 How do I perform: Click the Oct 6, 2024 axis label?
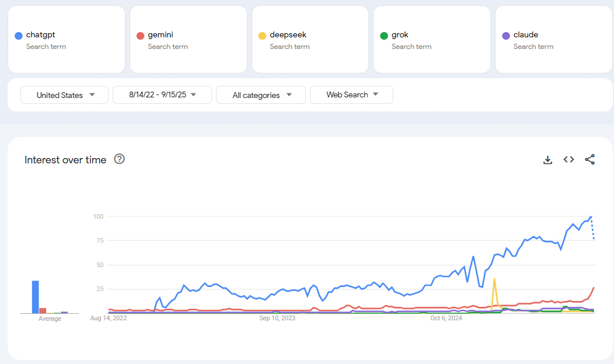[446, 318]
